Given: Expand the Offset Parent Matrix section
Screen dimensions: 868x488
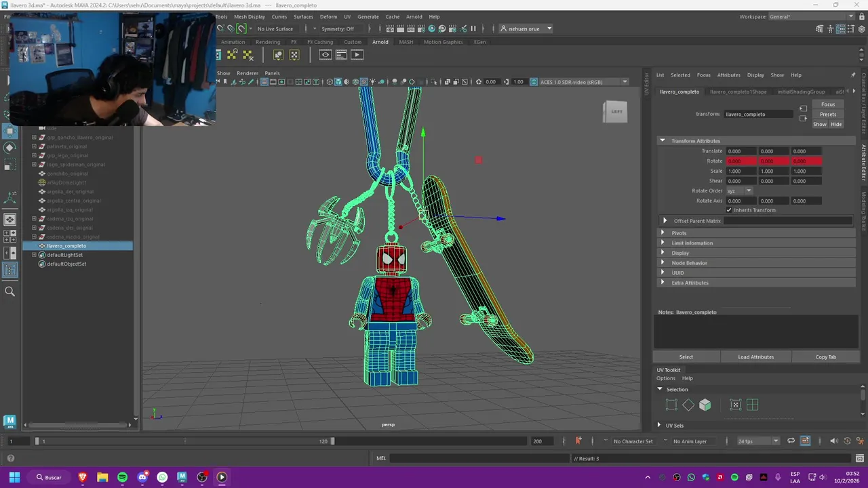Looking at the screenshot, I should coord(665,221).
